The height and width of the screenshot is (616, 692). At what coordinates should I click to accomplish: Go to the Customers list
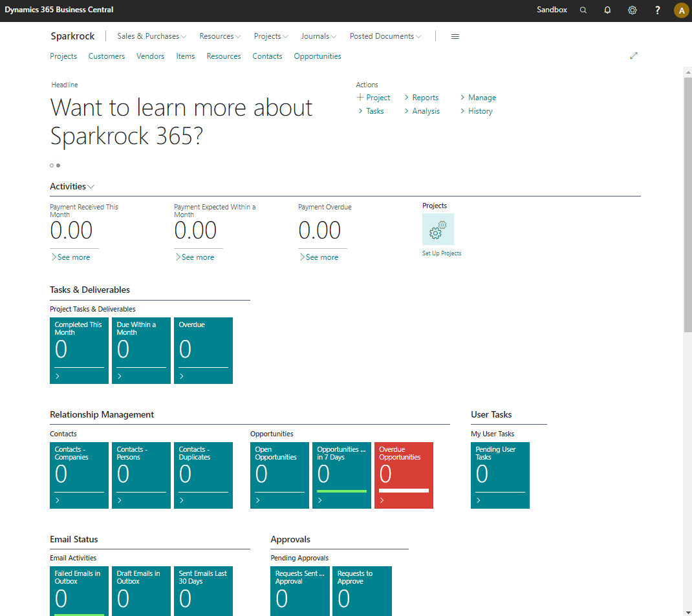click(x=107, y=56)
